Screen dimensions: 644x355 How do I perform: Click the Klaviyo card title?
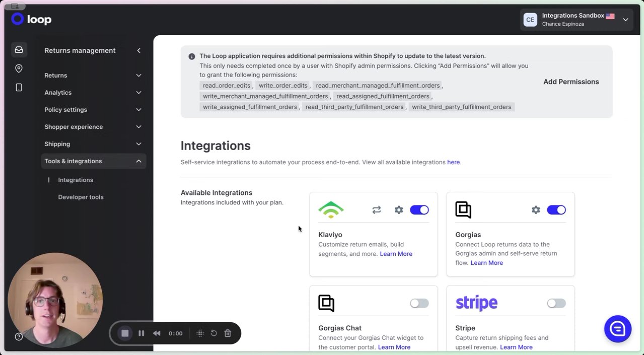(x=330, y=235)
